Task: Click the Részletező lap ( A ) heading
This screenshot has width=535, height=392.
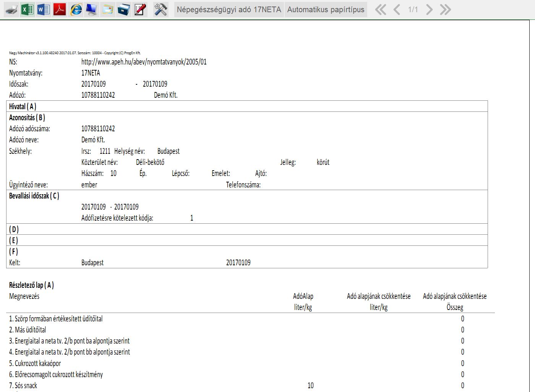Action: coord(31,285)
